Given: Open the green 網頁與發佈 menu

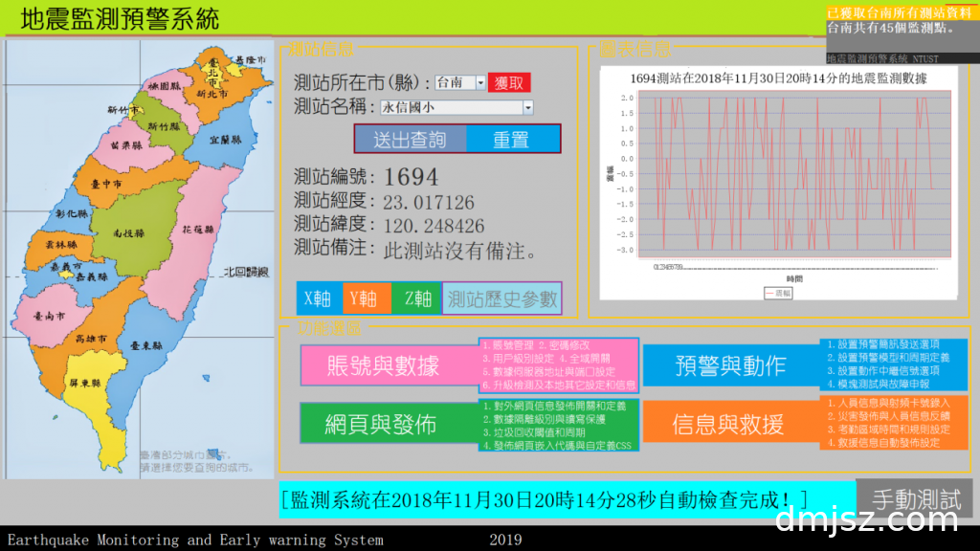Looking at the screenshot, I should pos(380,425).
